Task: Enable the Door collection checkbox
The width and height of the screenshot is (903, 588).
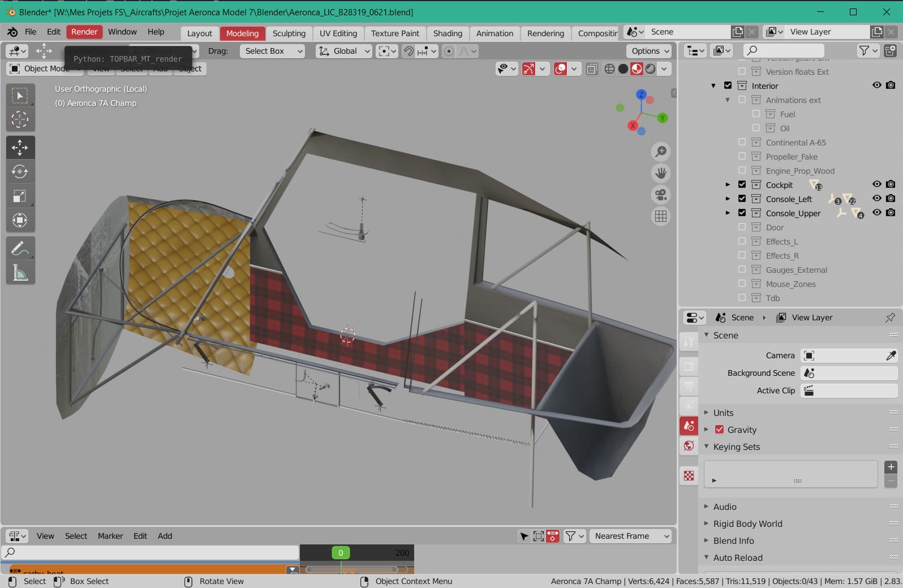Action: (x=742, y=227)
